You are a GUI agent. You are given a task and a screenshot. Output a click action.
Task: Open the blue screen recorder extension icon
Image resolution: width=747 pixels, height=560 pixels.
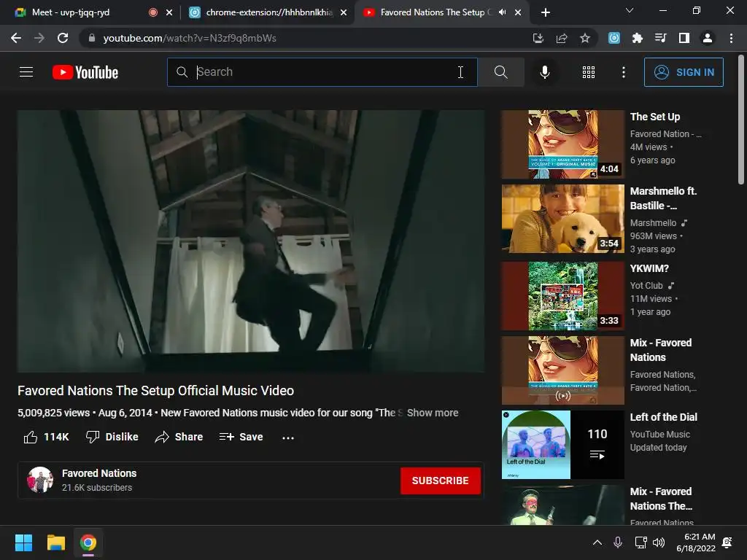[614, 38]
